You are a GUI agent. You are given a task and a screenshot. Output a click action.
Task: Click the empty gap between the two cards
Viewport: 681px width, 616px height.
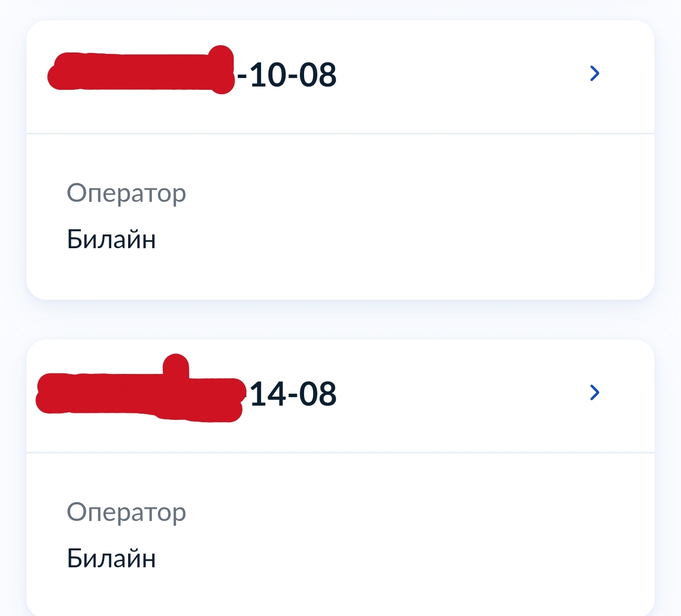(x=340, y=320)
